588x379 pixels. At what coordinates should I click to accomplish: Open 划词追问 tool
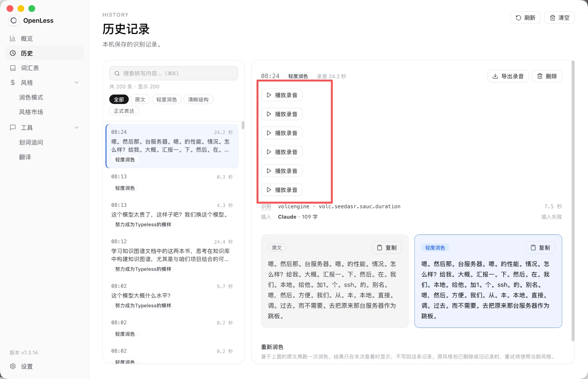pos(31,142)
